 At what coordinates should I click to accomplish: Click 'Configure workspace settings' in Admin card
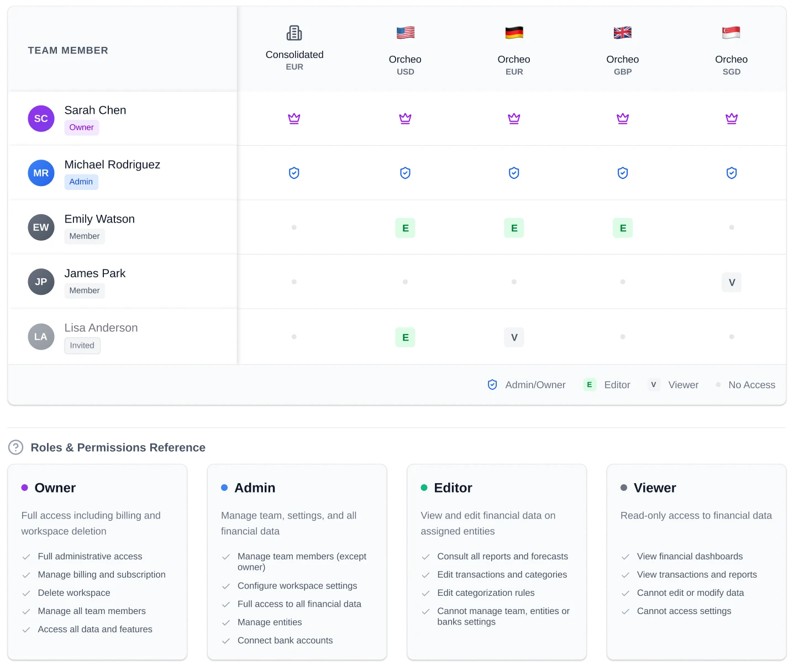point(297,586)
